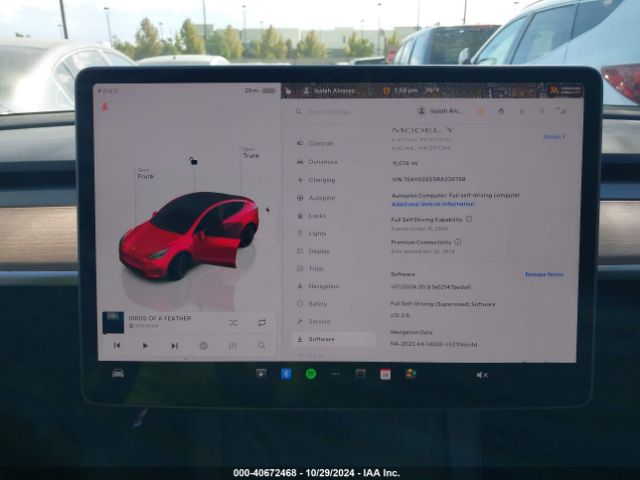Open Additional Vehicle Information link
The height and width of the screenshot is (480, 640).
point(432,203)
